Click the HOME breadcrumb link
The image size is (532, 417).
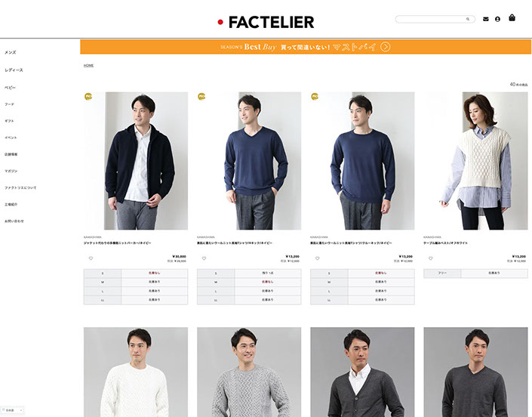point(88,65)
